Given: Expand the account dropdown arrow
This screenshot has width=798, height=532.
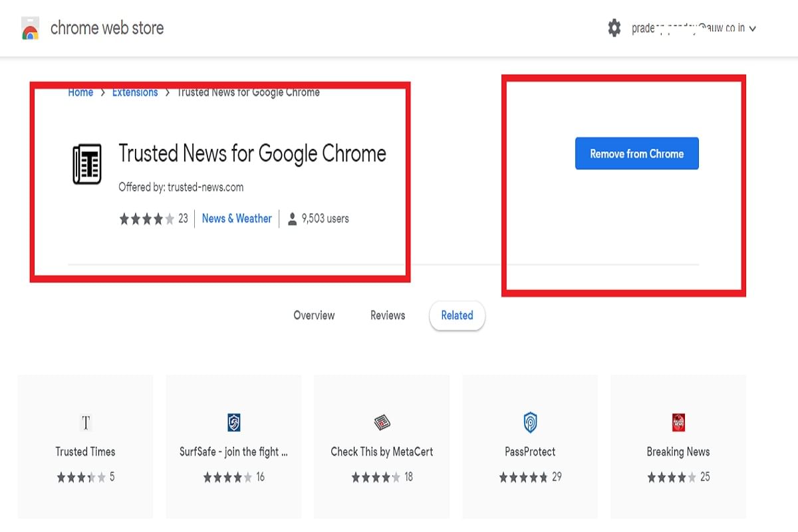Looking at the screenshot, I should (x=752, y=29).
